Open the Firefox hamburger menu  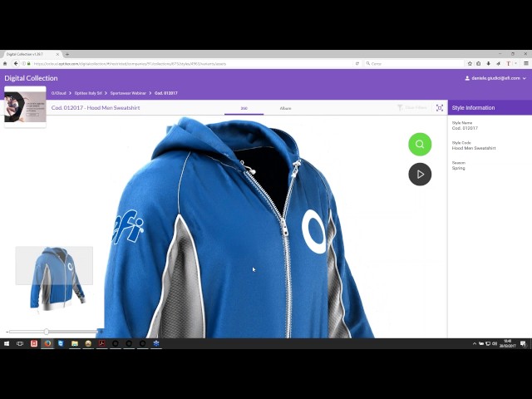pos(526,63)
